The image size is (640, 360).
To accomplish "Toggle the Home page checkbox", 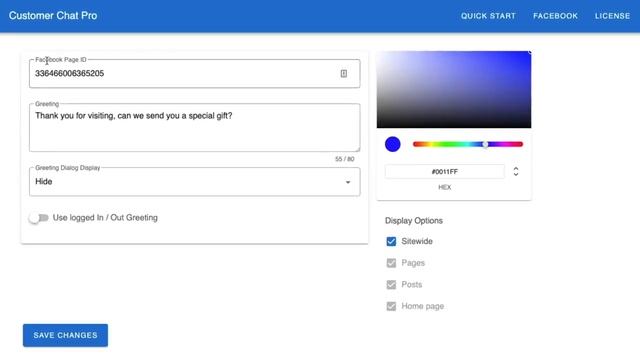I will pyautogui.click(x=391, y=306).
